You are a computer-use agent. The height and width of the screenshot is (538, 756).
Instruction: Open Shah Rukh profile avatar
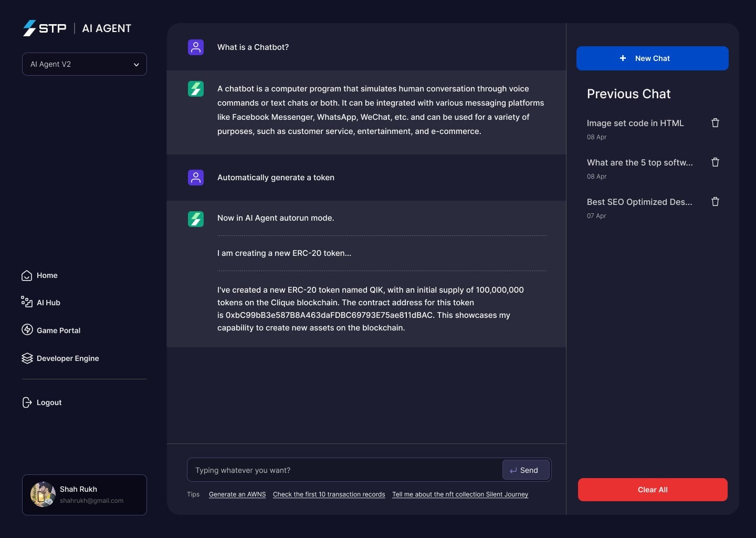tap(43, 494)
